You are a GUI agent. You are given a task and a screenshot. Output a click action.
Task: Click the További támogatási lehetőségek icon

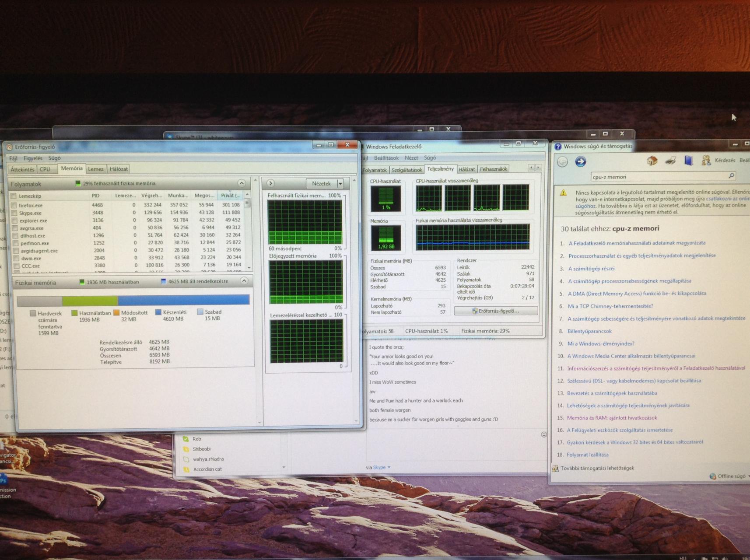[x=555, y=468]
